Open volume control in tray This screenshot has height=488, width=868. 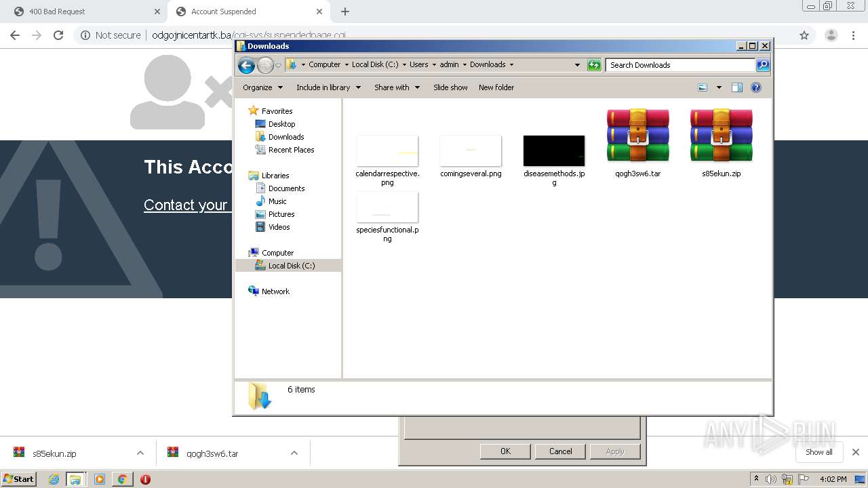click(771, 479)
